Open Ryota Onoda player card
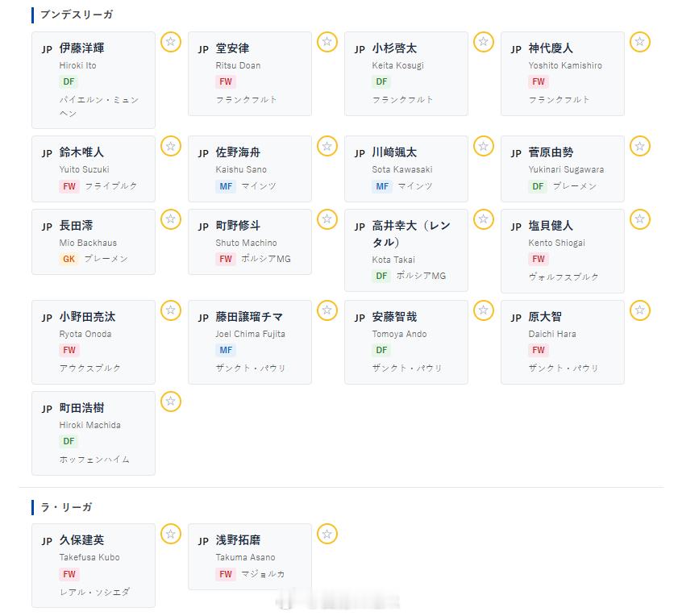Screen dimensions: 678x616 (94, 342)
